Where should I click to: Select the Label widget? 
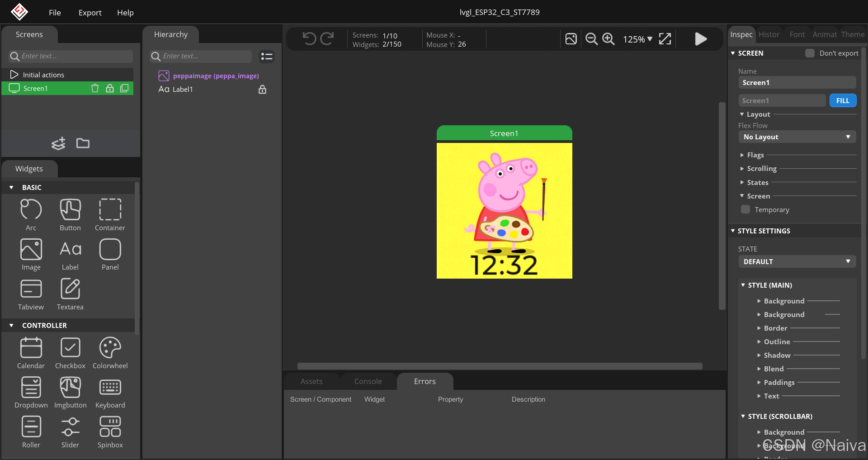coord(70,254)
